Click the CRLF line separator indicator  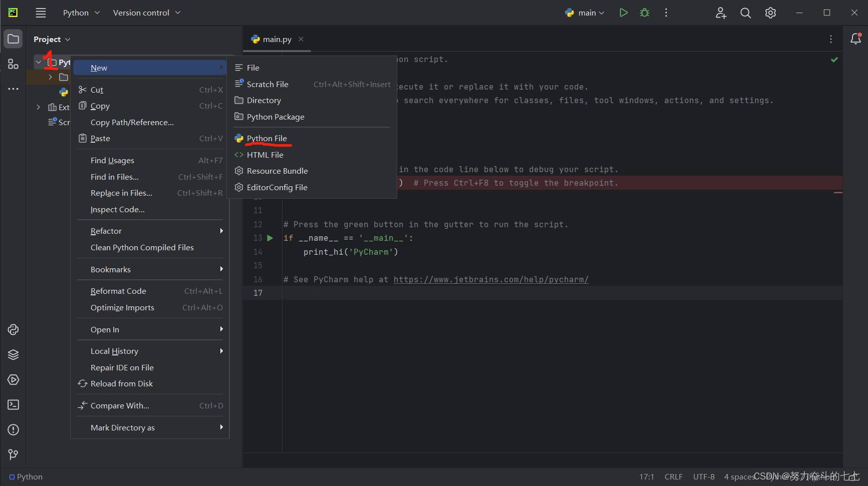[x=674, y=476]
